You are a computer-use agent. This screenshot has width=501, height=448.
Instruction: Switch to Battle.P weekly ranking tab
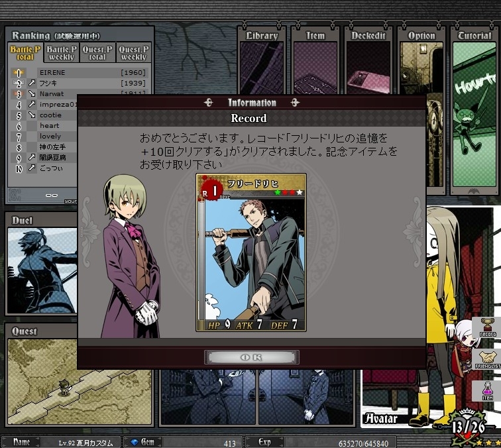62,53
